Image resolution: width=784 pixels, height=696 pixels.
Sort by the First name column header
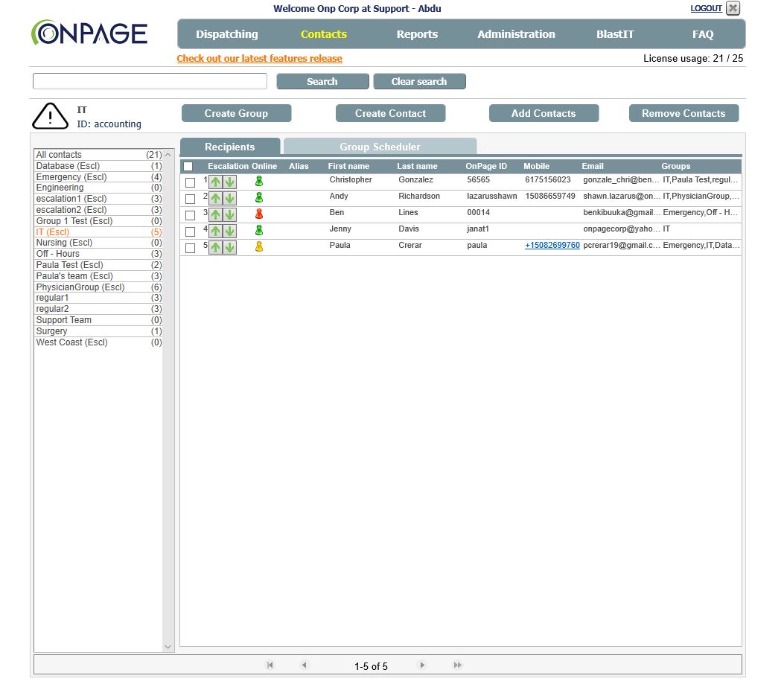(348, 167)
